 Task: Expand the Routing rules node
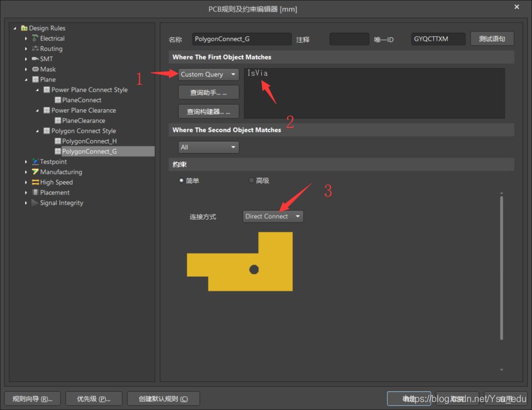[26, 49]
